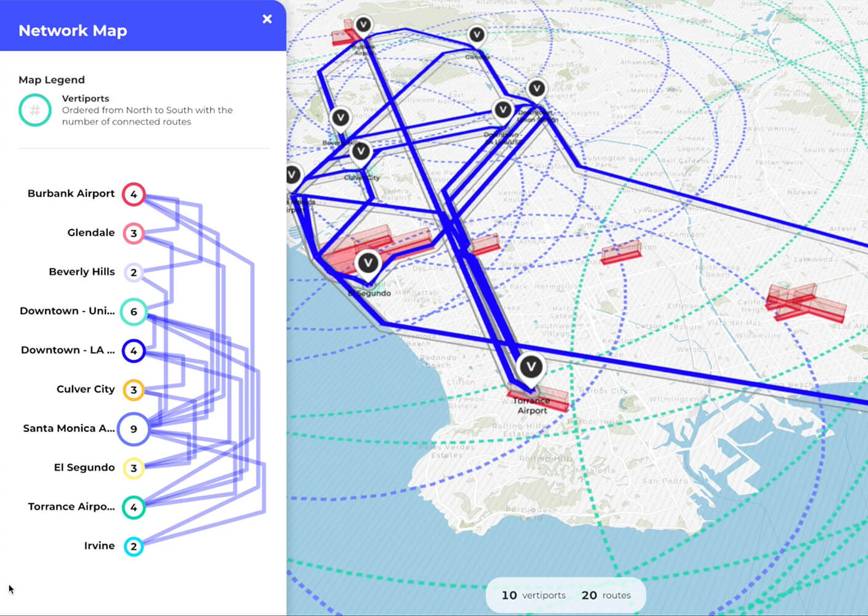Click the Irvine node circle in list
The height and width of the screenshot is (616, 868).
pos(134,546)
